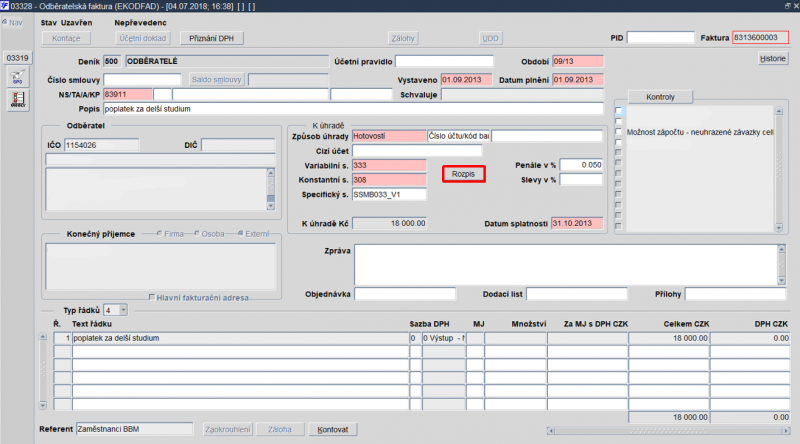
Task: Click the red checklist sidebar icon
Action: click(x=17, y=98)
